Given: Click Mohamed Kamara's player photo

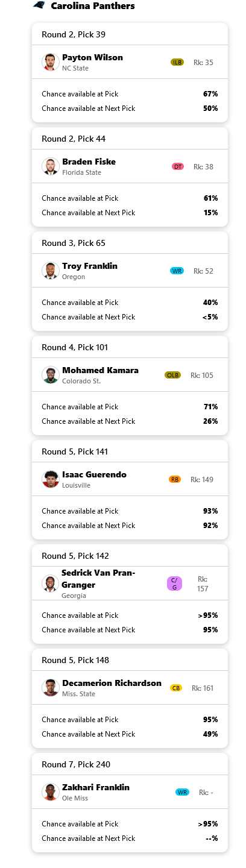Looking at the screenshot, I should [50, 375].
